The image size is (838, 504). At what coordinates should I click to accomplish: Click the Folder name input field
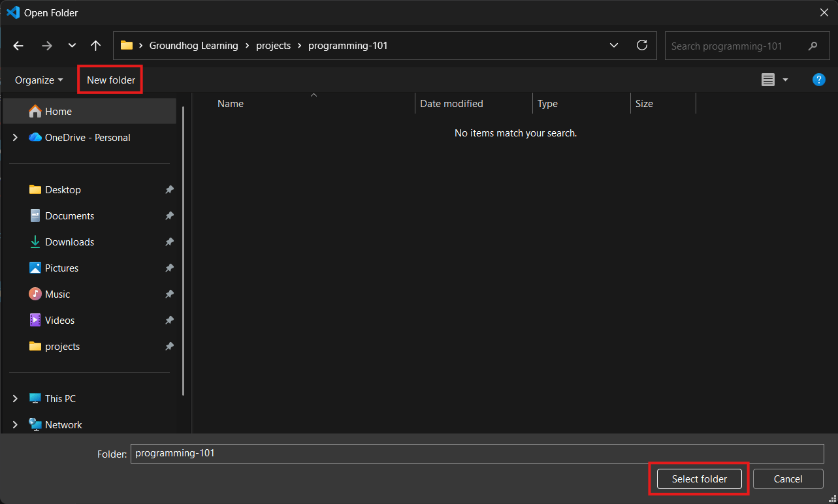(477, 454)
